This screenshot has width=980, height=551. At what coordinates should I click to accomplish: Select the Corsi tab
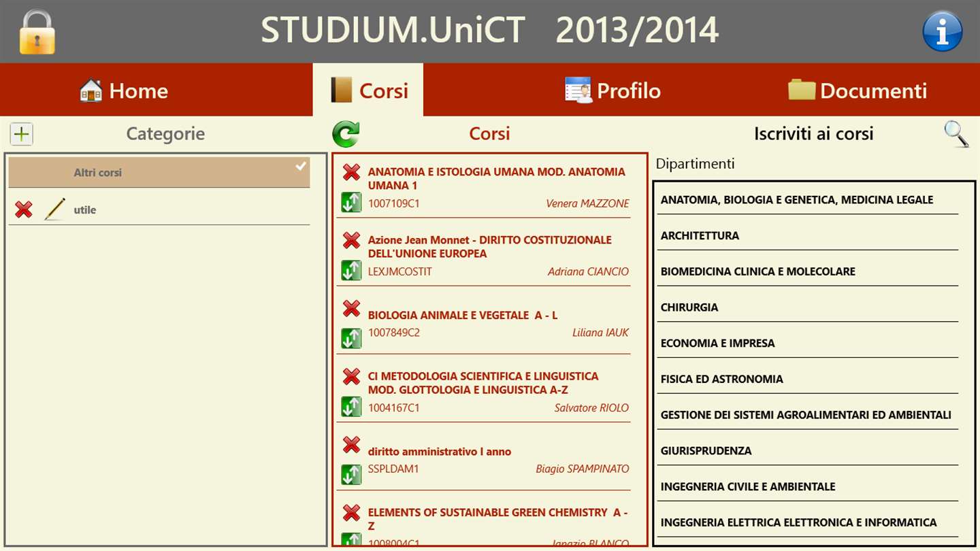coord(368,90)
